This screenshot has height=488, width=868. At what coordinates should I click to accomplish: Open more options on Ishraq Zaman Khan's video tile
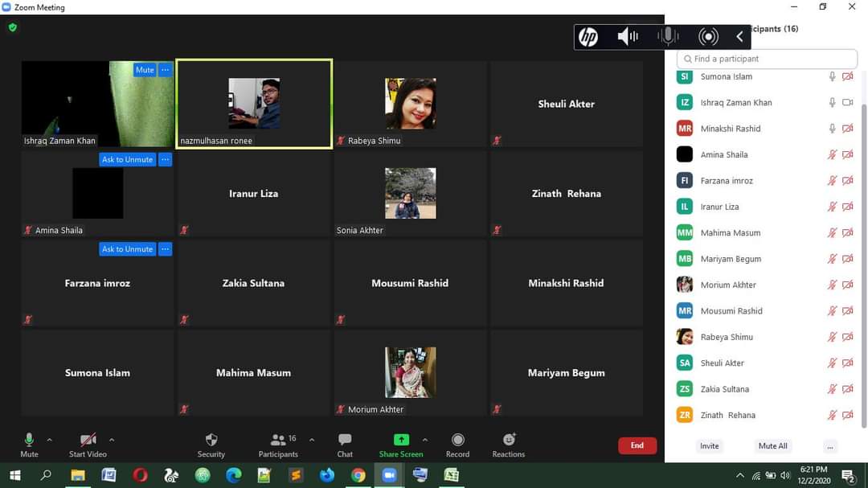(165, 70)
